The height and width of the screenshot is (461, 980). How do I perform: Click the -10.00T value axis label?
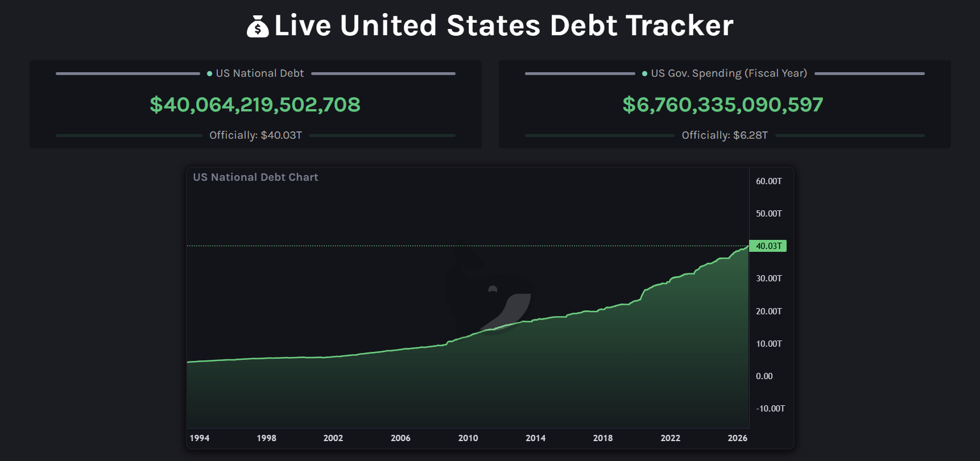(771, 409)
